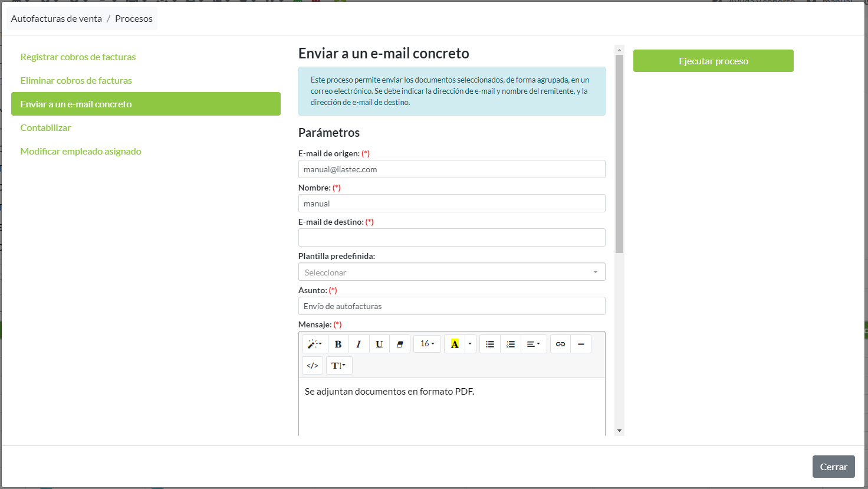Click the Cerrar button
The height and width of the screenshot is (489, 868).
(833, 467)
